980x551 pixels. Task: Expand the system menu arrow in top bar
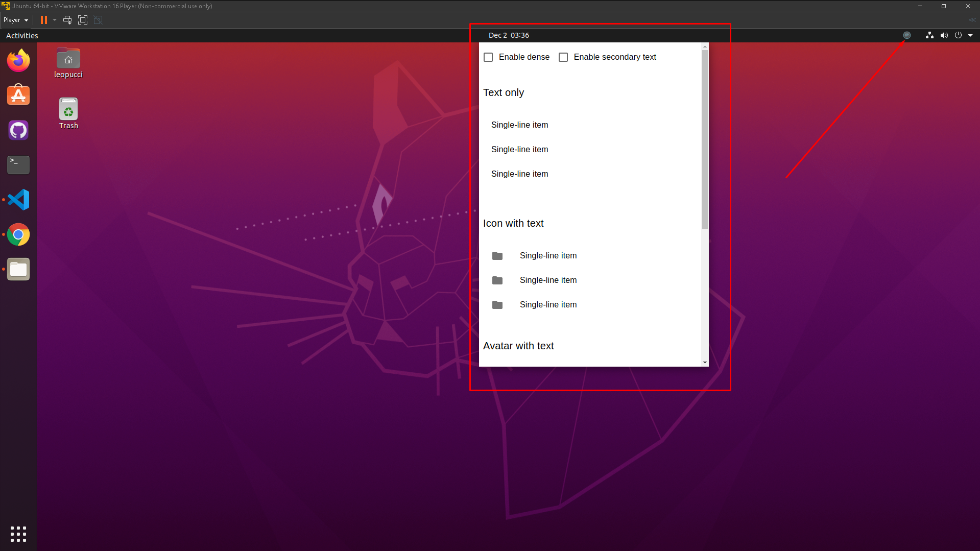(x=970, y=35)
